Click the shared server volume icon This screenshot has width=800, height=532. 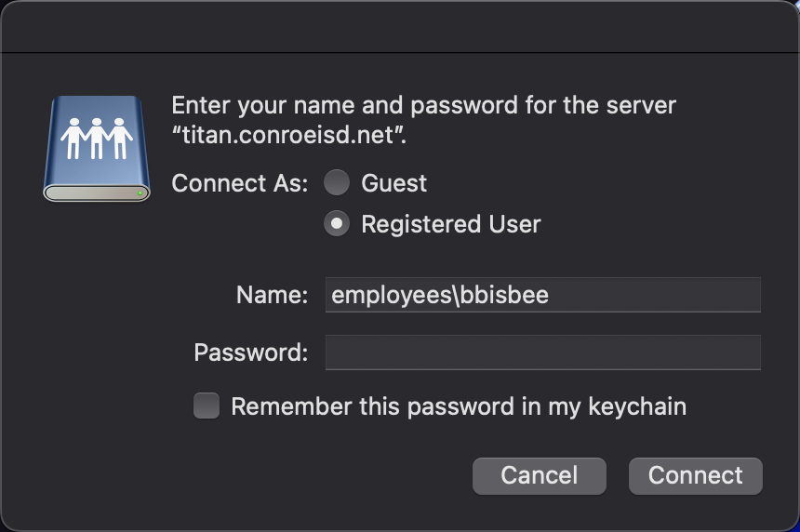coord(97,149)
